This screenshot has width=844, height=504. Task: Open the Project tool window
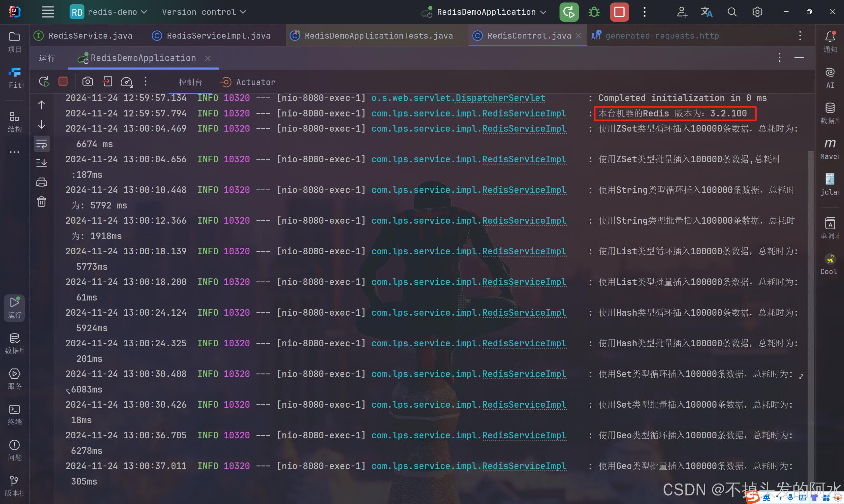[14, 42]
